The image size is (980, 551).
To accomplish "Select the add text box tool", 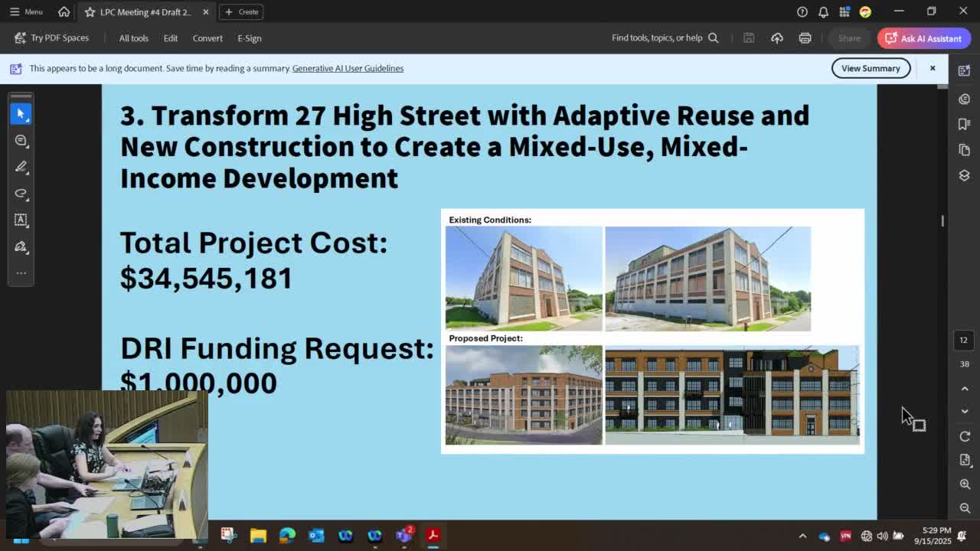I will pos(21,220).
